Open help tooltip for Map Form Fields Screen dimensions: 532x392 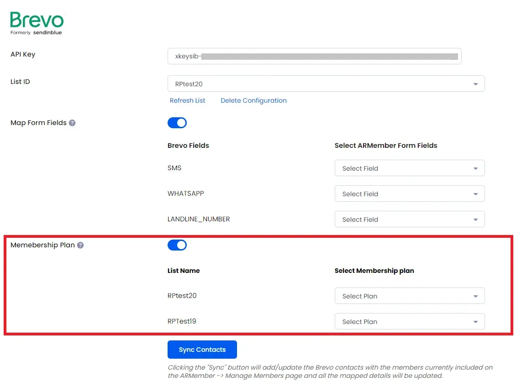click(72, 123)
